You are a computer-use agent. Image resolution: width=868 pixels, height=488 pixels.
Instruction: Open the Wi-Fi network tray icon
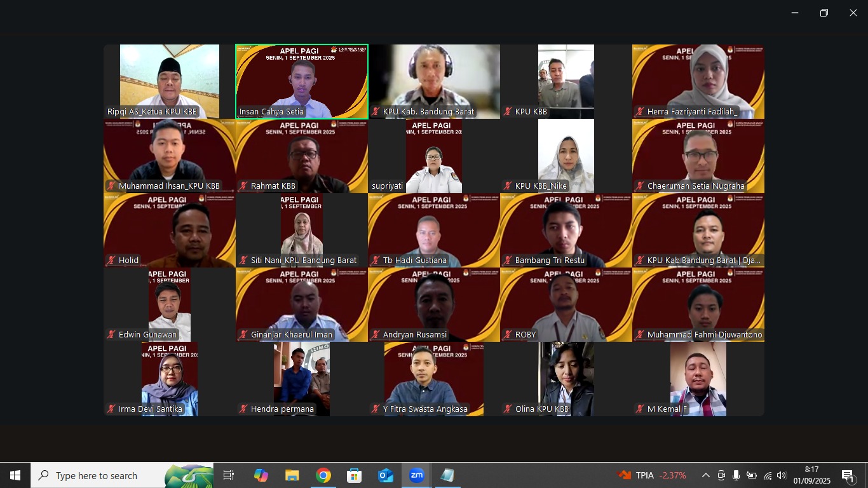pyautogui.click(x=767, y=475)
